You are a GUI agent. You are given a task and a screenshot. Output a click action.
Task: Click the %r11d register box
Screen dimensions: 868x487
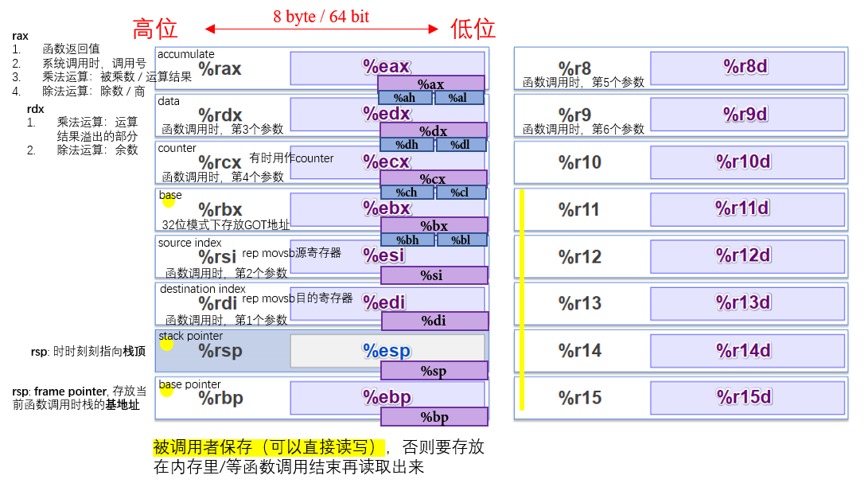[x=747, y=208]
